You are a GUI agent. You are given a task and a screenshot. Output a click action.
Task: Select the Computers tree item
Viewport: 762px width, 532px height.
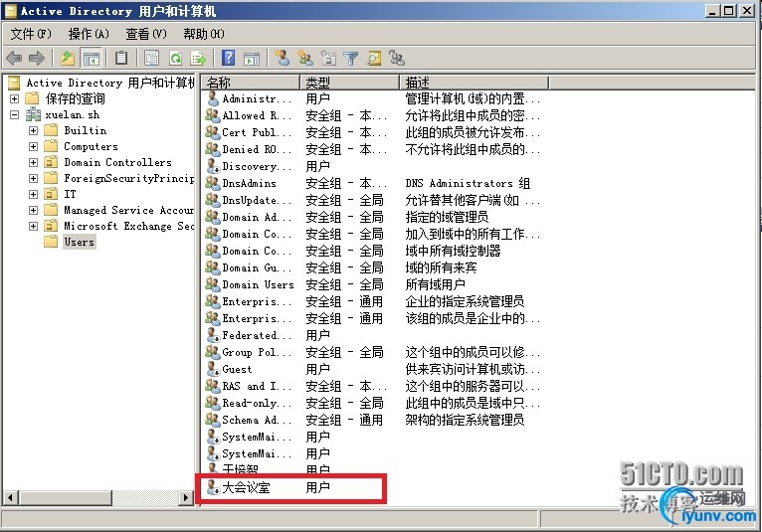[x=91, y=146]
